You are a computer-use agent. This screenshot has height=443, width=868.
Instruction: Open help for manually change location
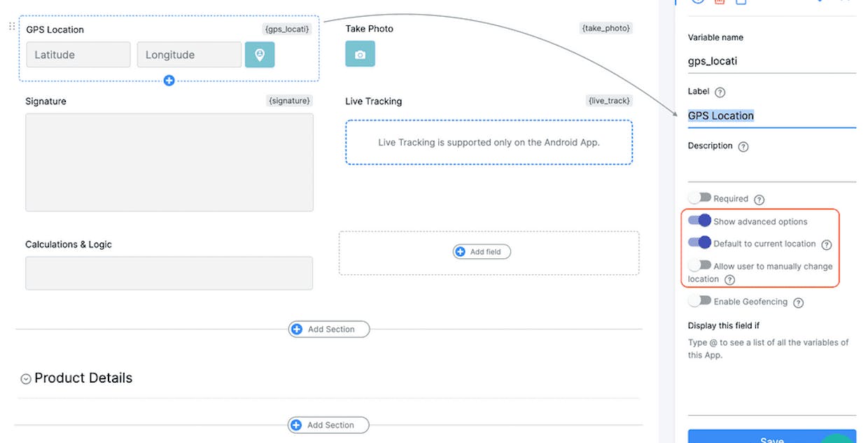click(x=730, y=280)
